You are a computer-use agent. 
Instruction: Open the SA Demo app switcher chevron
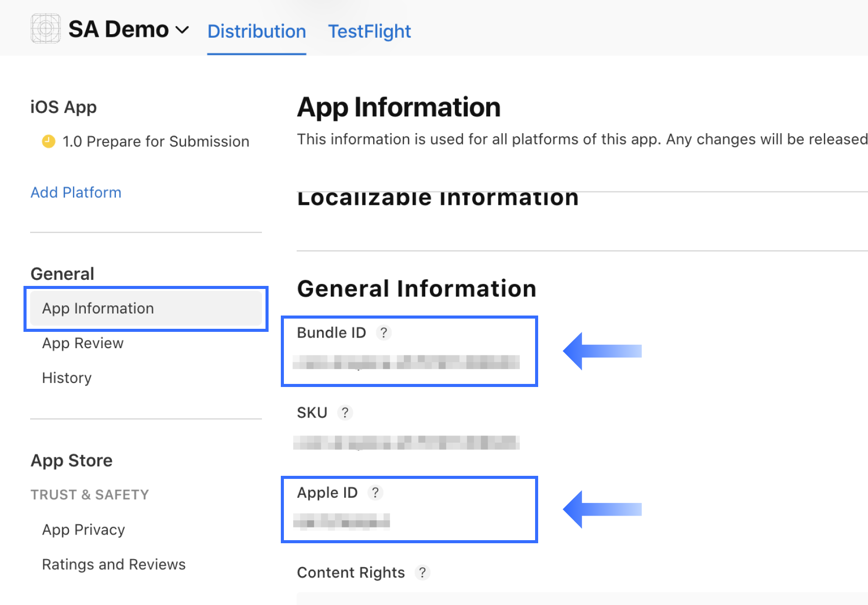(x=182, y=30)
